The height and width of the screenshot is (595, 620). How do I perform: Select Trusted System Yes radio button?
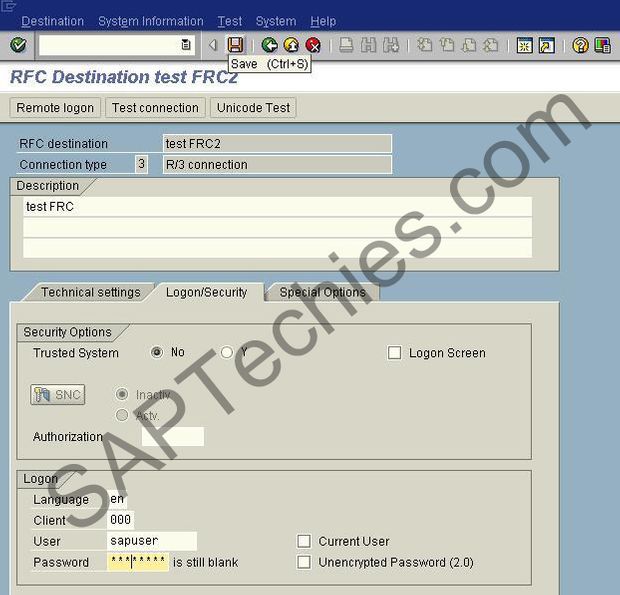(227, 352)
